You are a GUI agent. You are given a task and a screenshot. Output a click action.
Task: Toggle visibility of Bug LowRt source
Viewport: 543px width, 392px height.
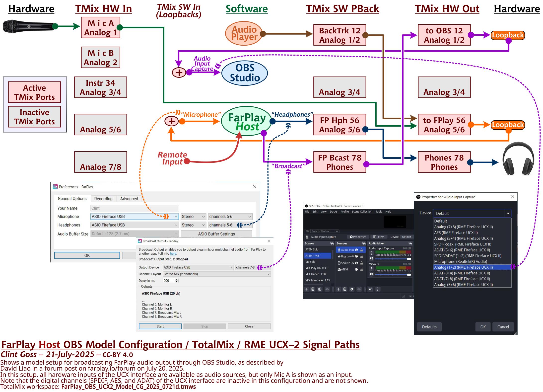[x=356, y=256]
